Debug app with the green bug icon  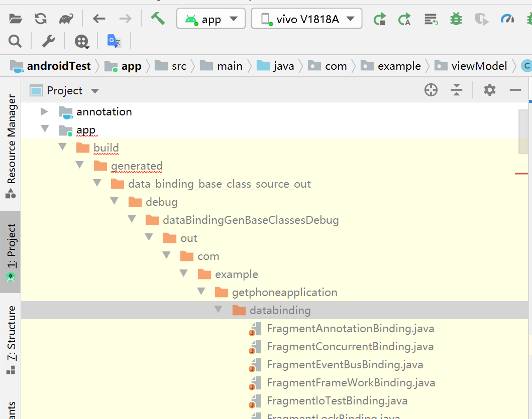click(x=456, y=19)
